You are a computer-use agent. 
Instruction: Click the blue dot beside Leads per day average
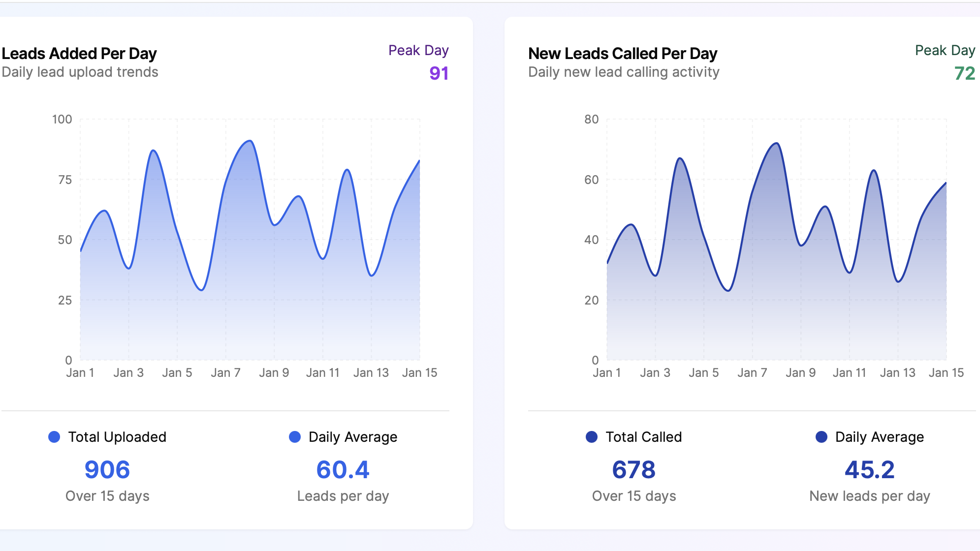pyautogui.click(x=295, y=437)
